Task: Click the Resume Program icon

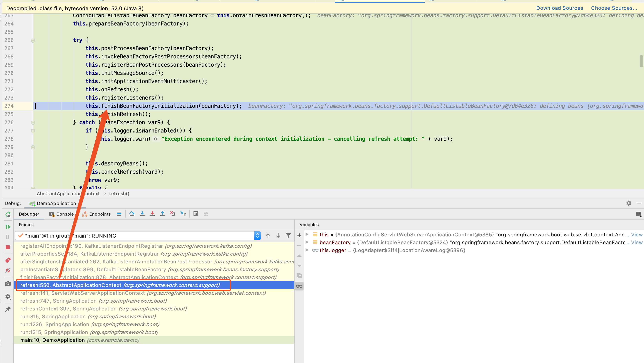Action: (x=8, y=227)
